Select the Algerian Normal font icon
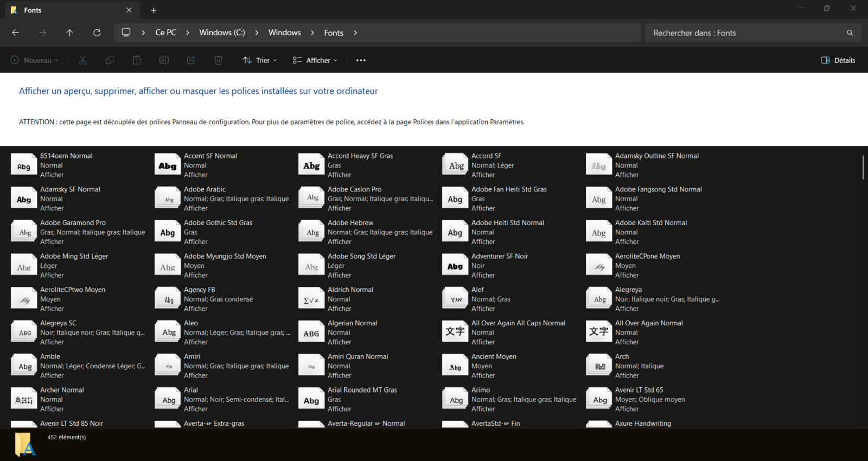 pos(311,332)
